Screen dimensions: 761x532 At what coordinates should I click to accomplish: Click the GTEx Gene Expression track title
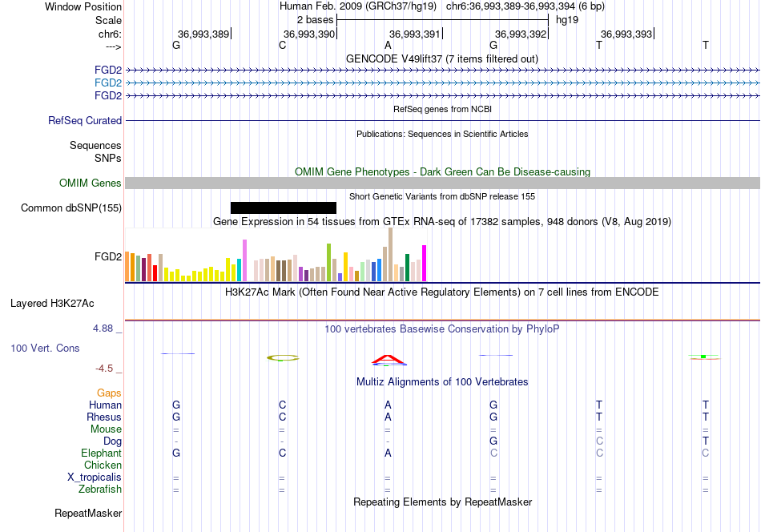click(x=442, y=222)
